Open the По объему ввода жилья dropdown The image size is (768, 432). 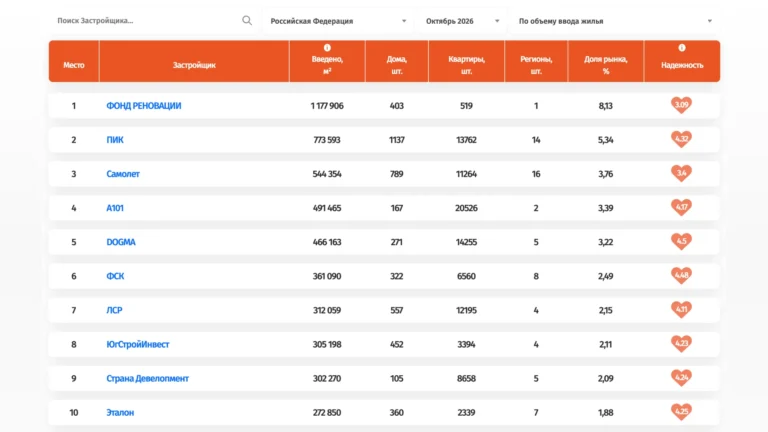[x=615, y=21]
